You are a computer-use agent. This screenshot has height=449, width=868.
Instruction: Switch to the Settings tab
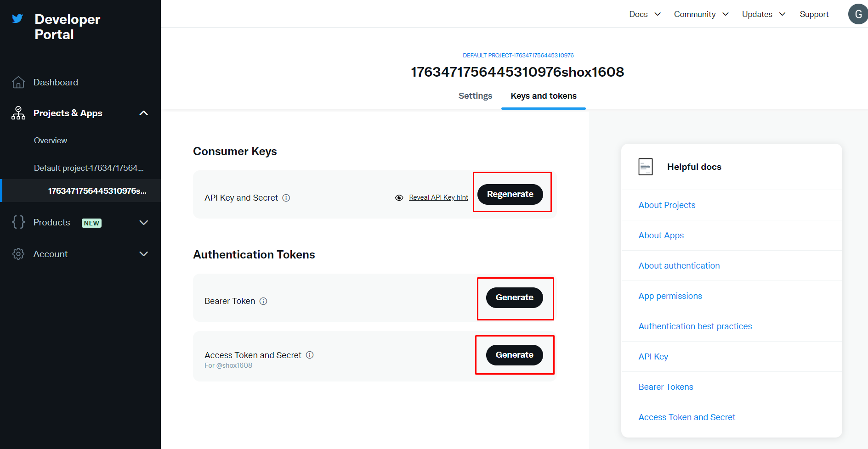click(475, 96)
